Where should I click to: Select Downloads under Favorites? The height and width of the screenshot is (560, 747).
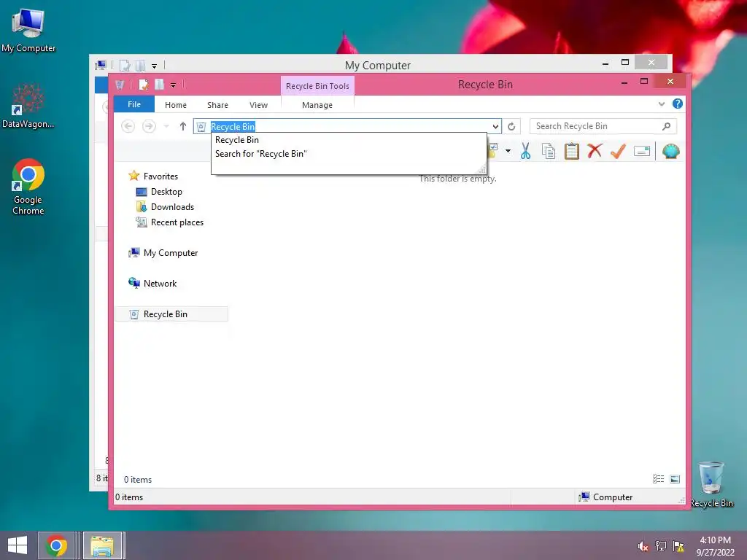coord(172,206)
